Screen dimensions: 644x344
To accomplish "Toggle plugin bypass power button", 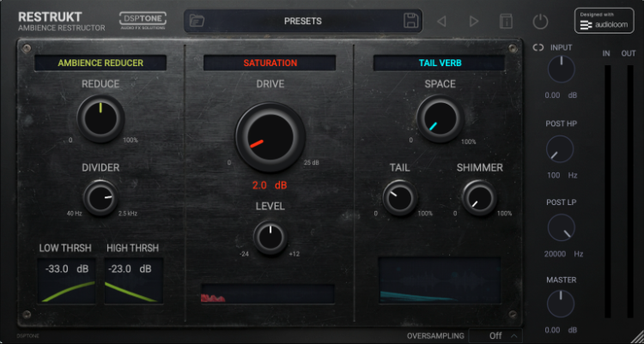I will [x=540, y=21].
